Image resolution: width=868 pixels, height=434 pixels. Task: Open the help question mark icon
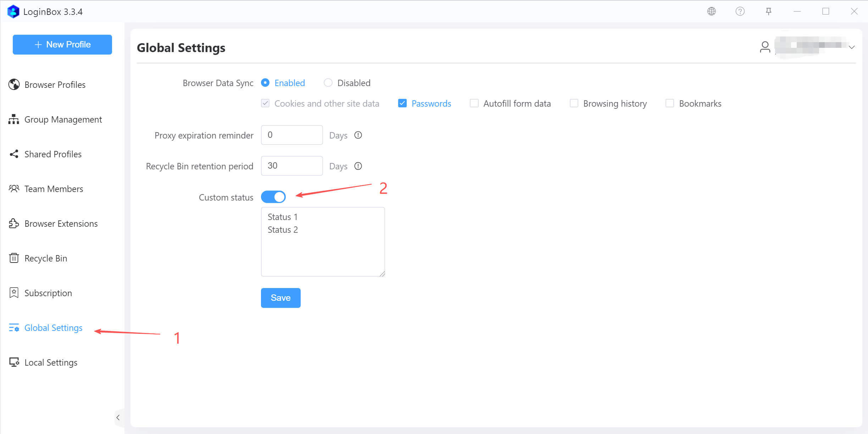pyautogui.click(x=740, y=11)
